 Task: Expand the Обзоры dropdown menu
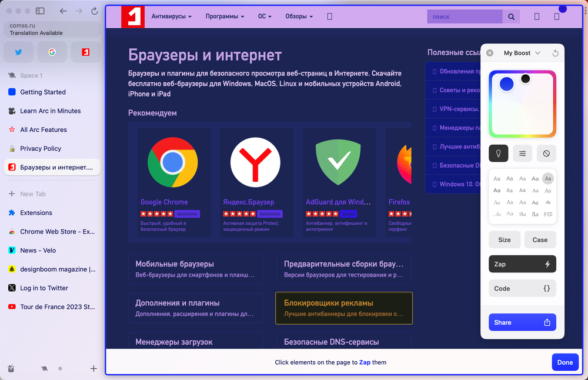299,16
